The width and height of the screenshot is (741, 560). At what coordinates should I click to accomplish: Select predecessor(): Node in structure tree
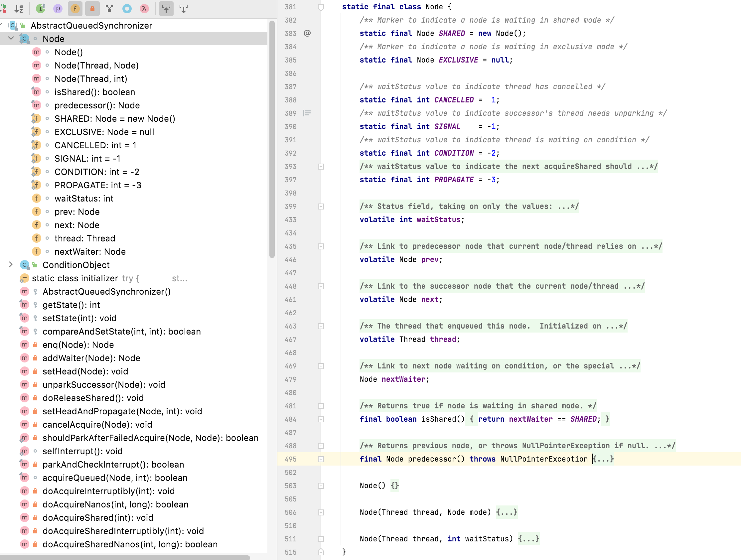pyautogui.click(x=97, y=105)
